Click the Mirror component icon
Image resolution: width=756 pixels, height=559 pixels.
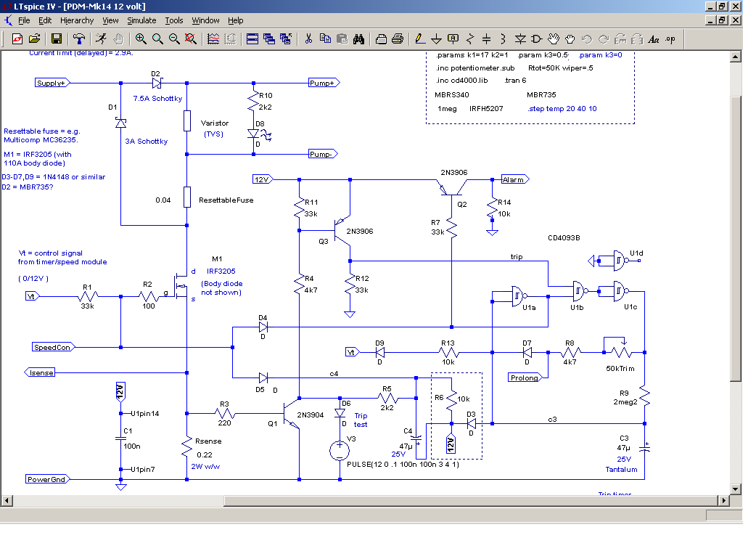coord(637,39)
